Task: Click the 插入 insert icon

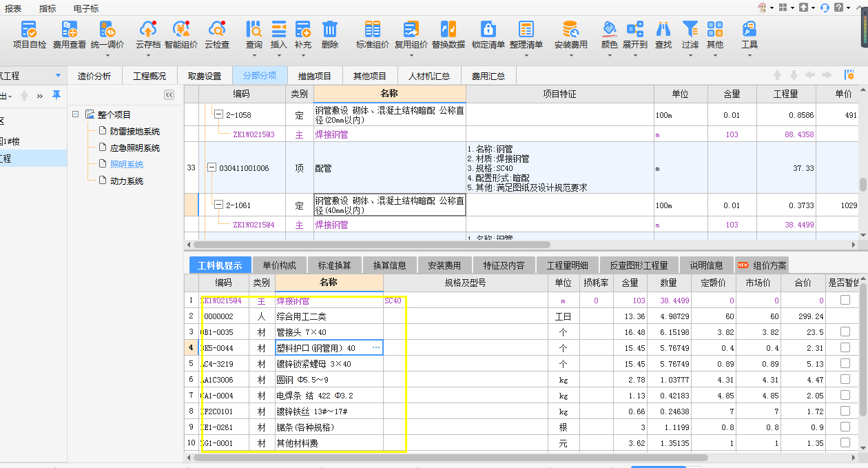Action: pos(279,30)
